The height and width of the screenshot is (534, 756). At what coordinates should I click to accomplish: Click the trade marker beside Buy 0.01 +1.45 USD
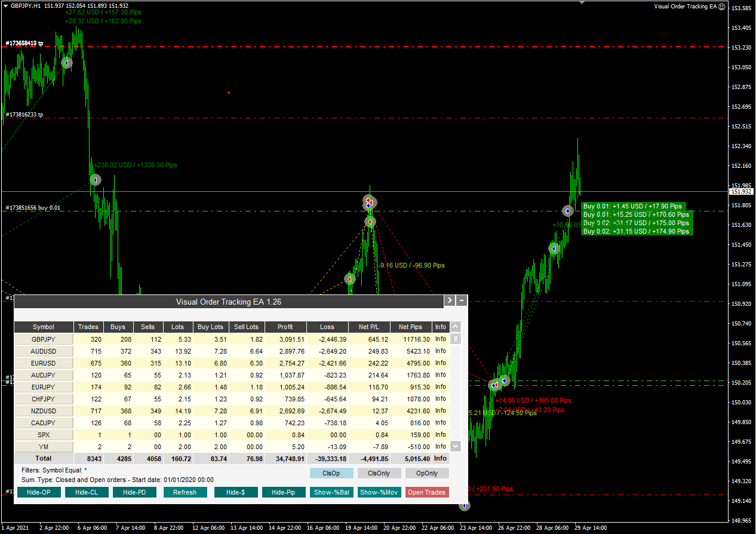click(x=568, y=211)
